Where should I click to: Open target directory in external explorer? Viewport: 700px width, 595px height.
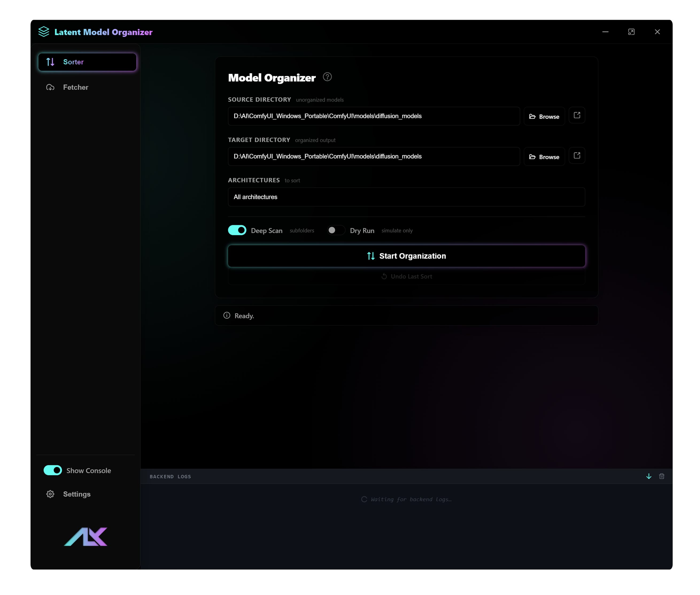point(577,156)
